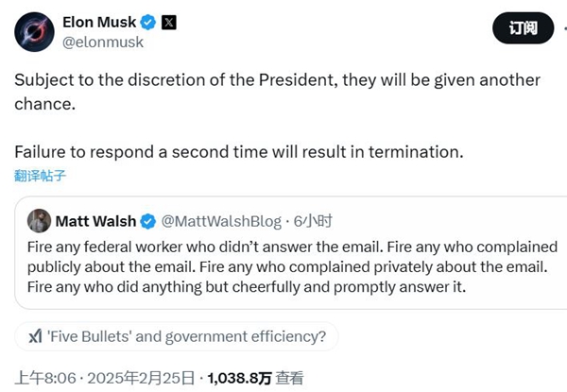Viewport: 567px width, 392px height.
Task: Click the 上午8:06 · 2025年2月25日 post timestamp
Action: 99,378
